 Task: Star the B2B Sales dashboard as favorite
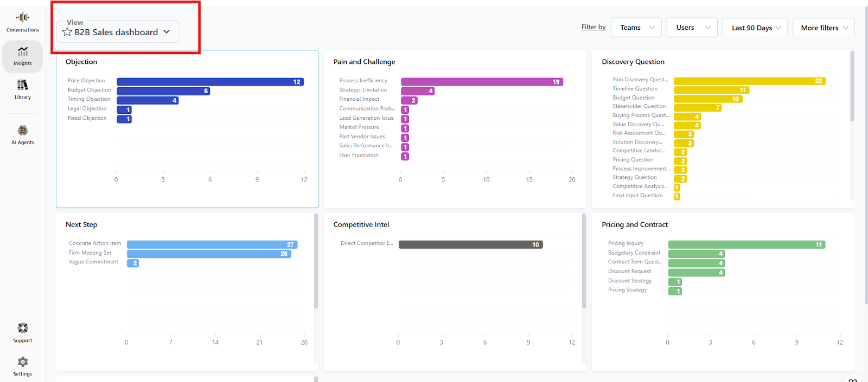[67, 33]
